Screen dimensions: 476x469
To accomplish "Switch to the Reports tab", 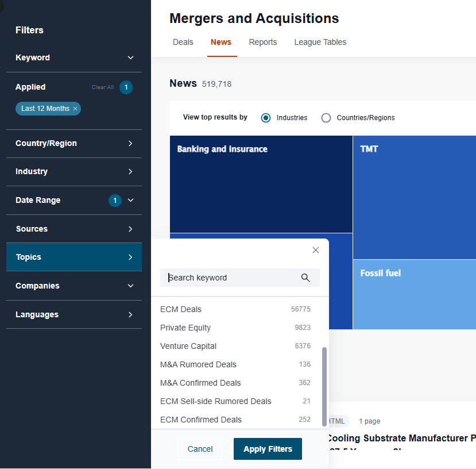I will [263, 42].
